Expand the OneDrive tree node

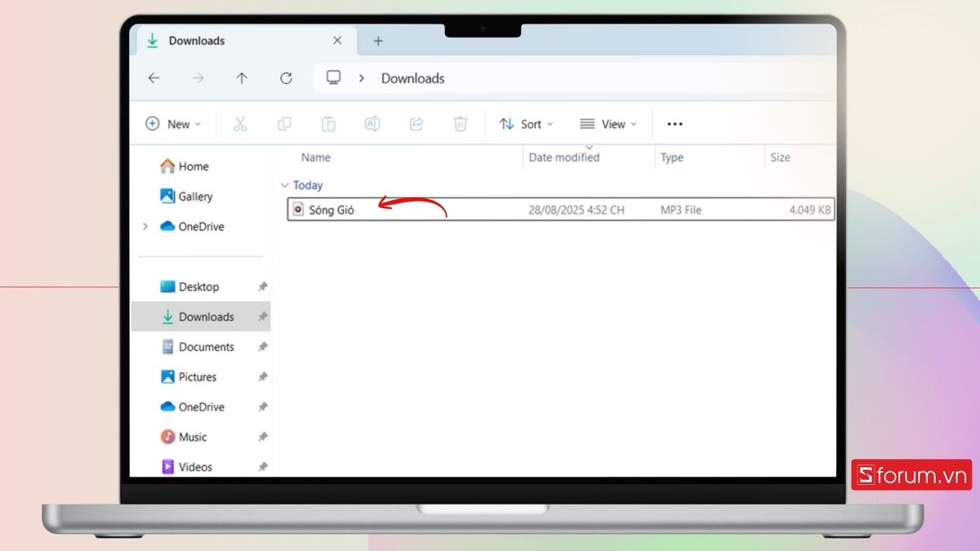(x=145, y=227)
